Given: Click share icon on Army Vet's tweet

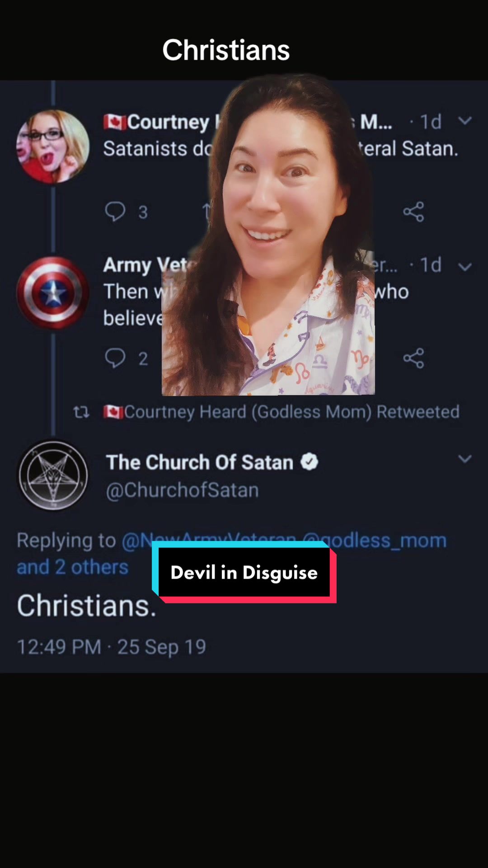Looking at the screenshot, I should [x=413, y=358].
